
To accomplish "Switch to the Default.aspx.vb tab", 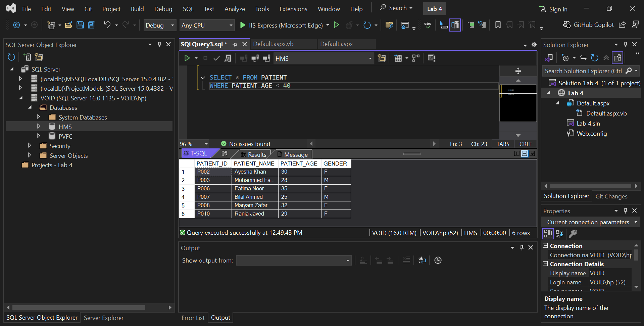I will point(273,44).
